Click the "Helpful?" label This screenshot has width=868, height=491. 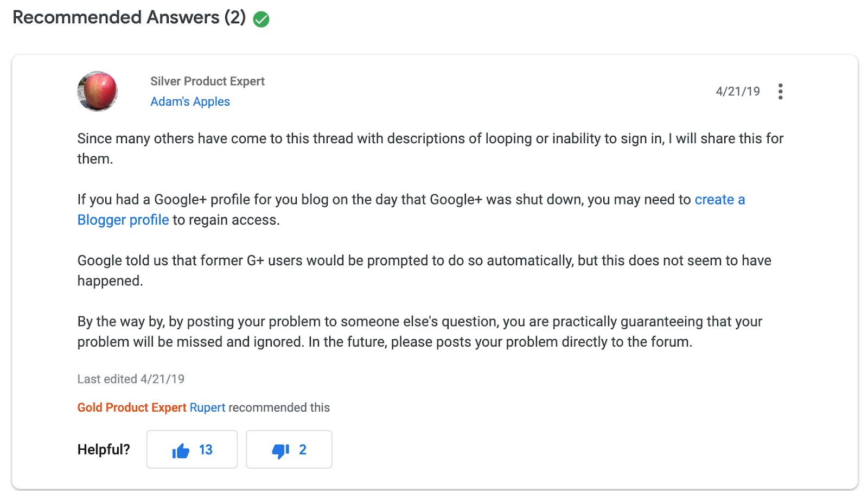click(104, 449)
